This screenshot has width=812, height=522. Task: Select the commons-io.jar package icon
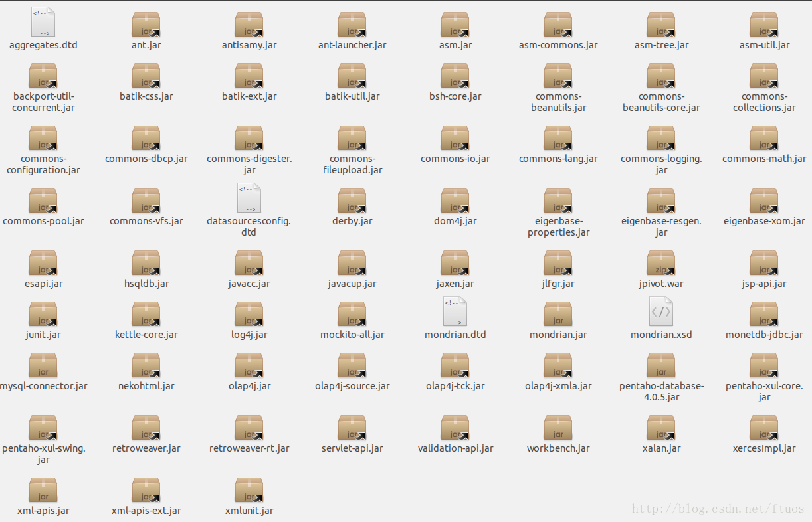[x=455, y=138]
